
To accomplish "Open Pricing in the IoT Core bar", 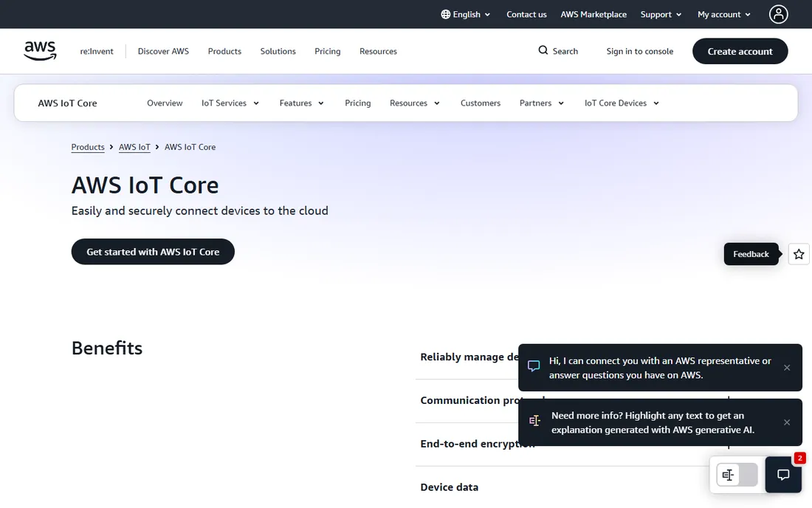I will point(357,103).
